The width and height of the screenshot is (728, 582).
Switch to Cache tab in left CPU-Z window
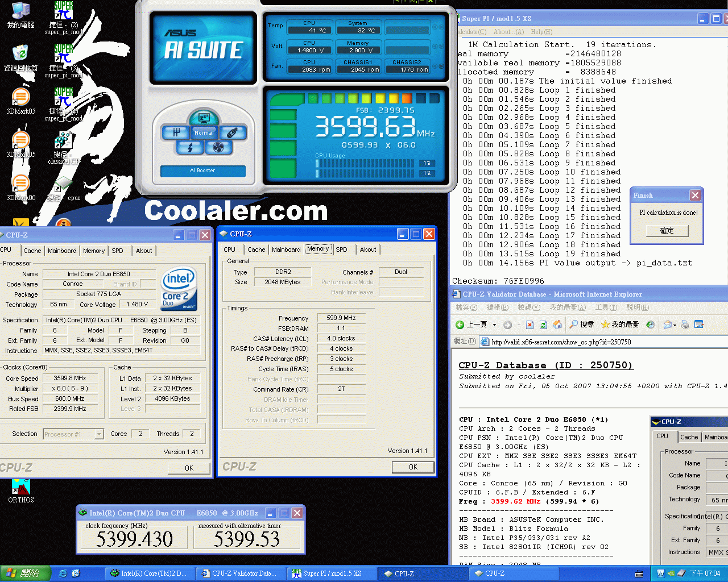coord(32,251)
